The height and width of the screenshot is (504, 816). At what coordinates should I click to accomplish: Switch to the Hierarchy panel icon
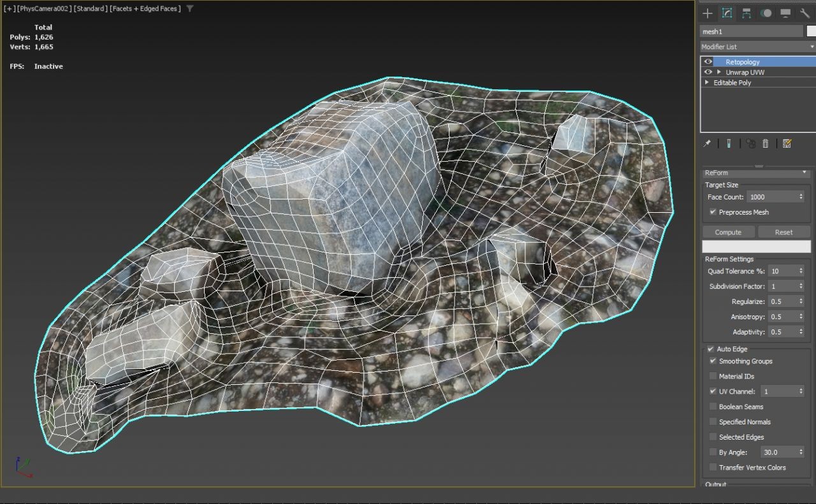point(746,13)
